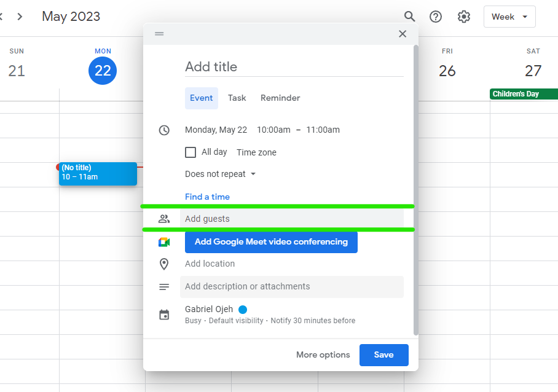This screenshot has height=392, width=558.
Task: Click the clock time icon
Action: (164, 130)
